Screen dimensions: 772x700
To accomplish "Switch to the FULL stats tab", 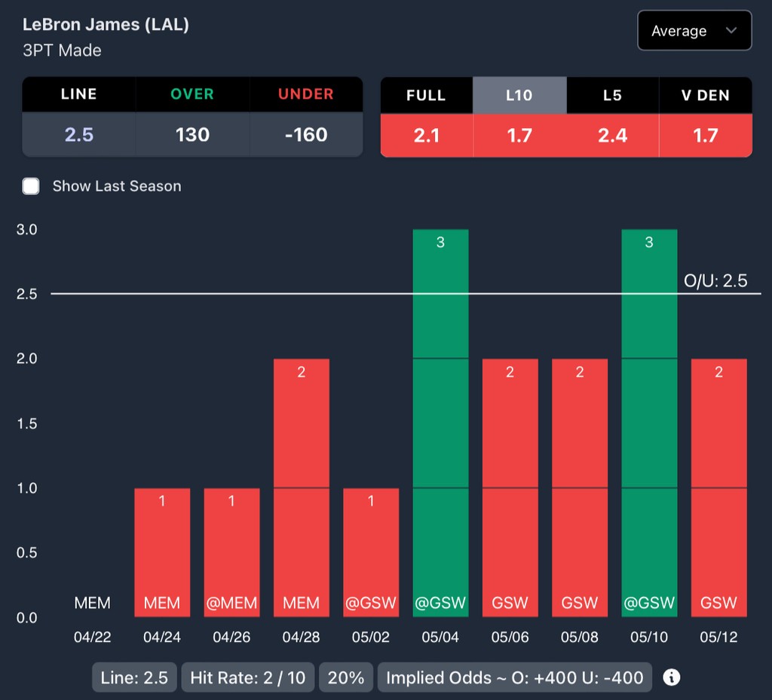I will coord(427,95).
